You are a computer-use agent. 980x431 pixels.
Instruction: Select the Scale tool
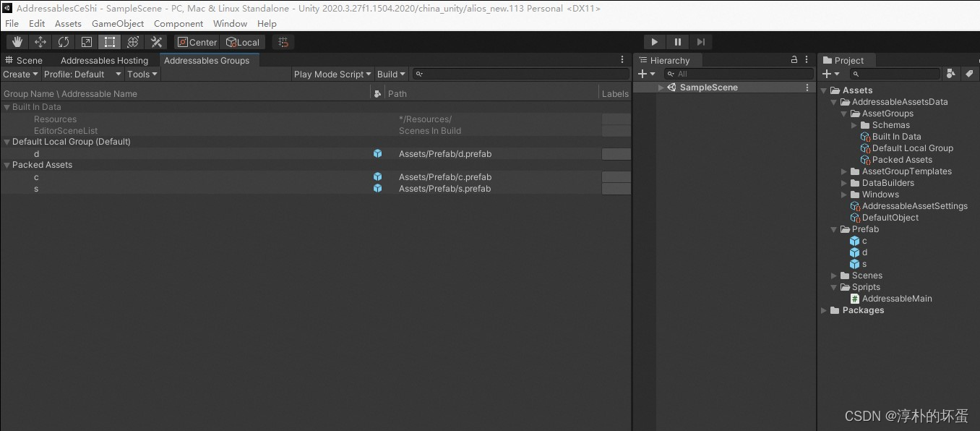click(x=87, y=42)
